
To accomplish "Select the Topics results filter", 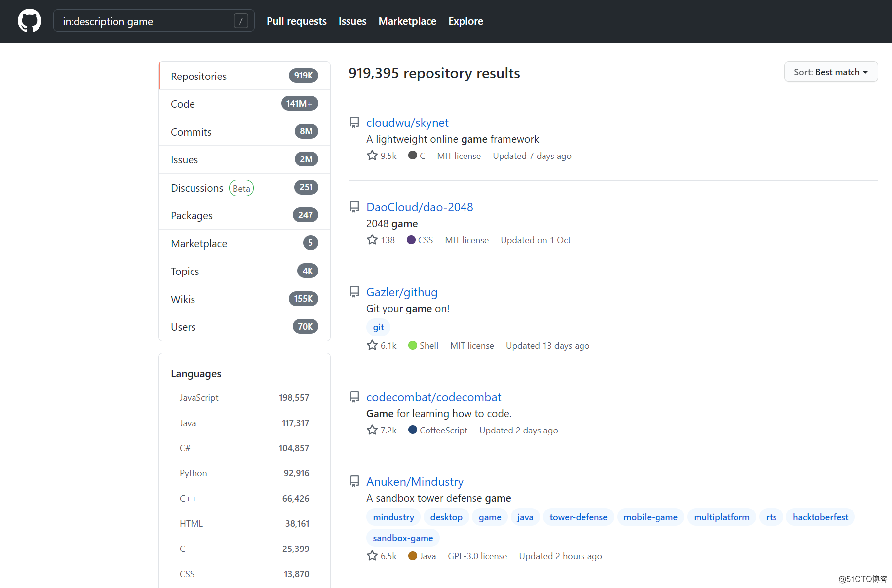I will point(244,271).
